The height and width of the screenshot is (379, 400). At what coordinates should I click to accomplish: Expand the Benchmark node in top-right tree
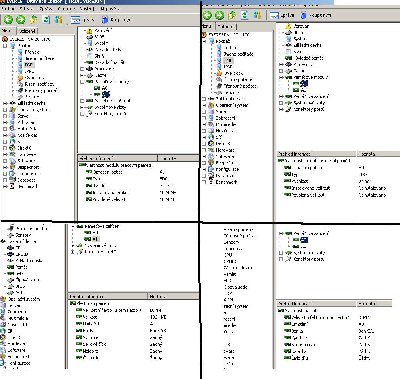click(204, 182)
